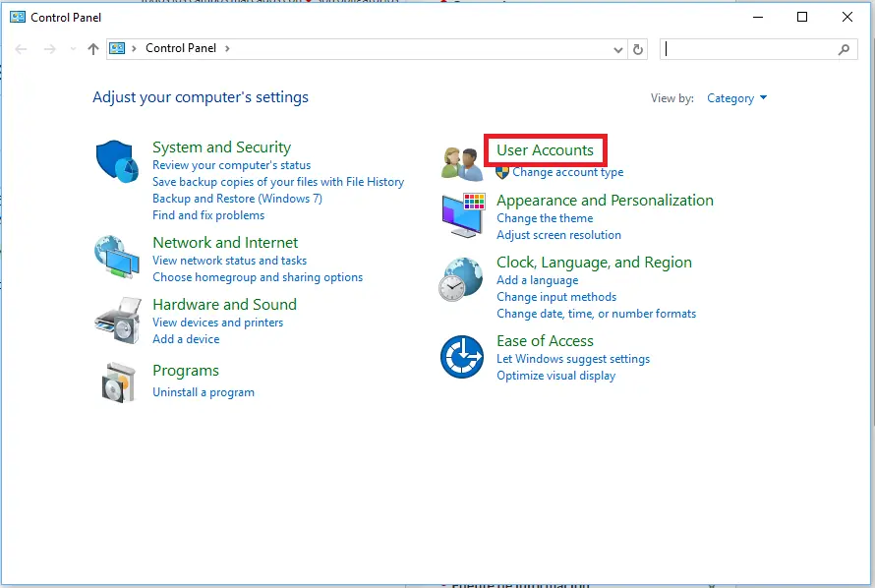The image size is (875, 588).
Task: Expand chevron after Control Panel breadcrumb
Action: pyautogui.click(x=227, y=48)
